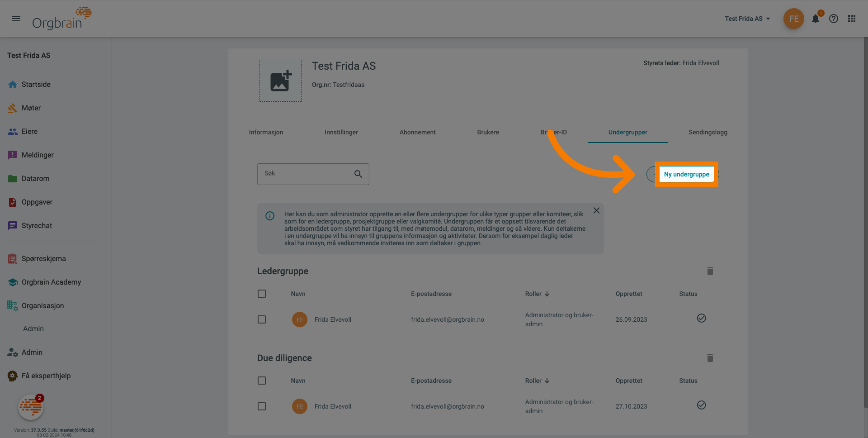Click the info icon in the banner
The height and width of the screenshot is (438, 868).
coord(270,216)
